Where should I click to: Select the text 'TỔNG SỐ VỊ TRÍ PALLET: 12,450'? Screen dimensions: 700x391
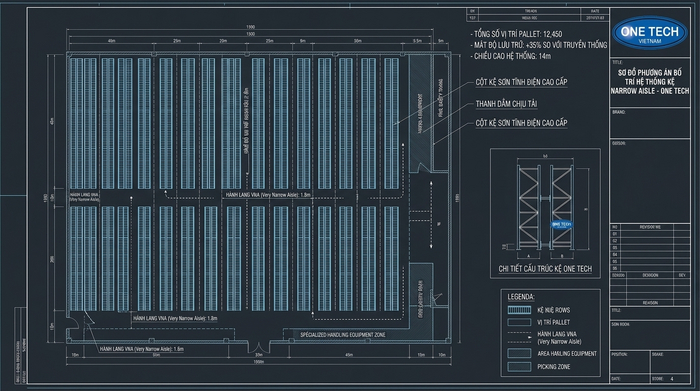click(x=518, y=34)
